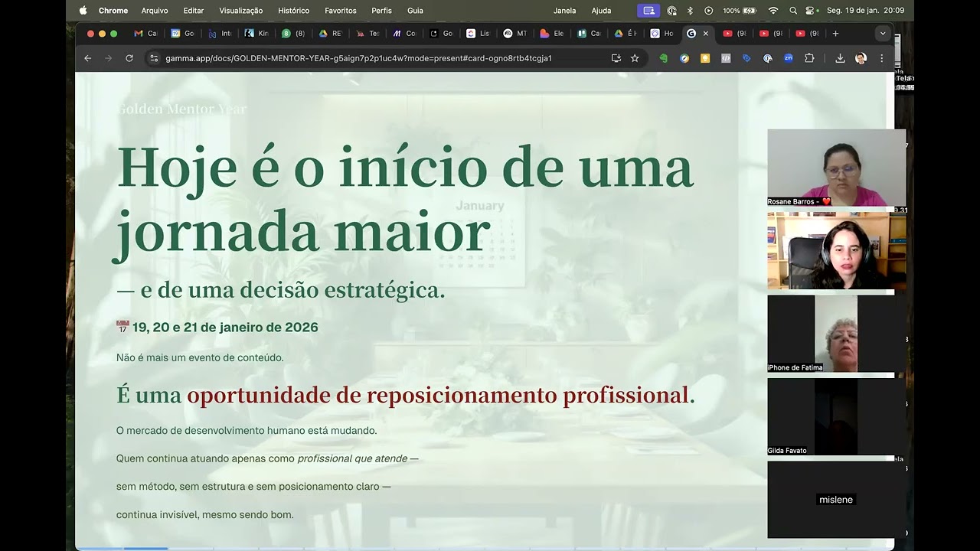Bookmark this page with star icon
The image size is (980, 551).
coord(635,58)
